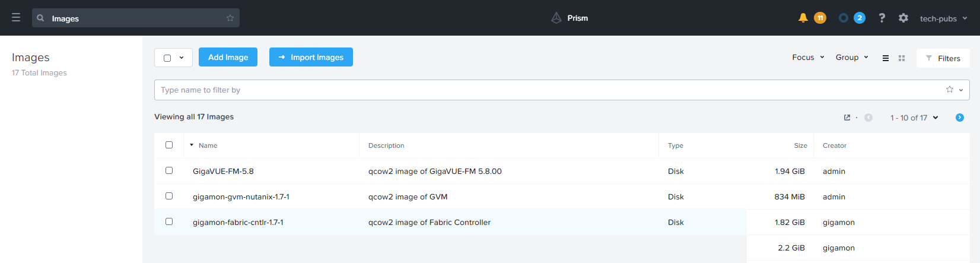
Task: Click the search magnifier icon
Action: pos(40,18)
